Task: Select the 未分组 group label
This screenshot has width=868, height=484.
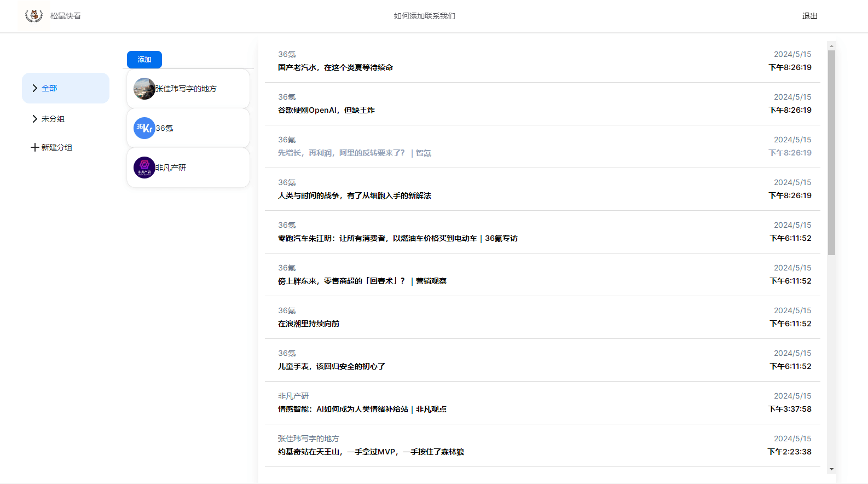Action: (53, 119)
